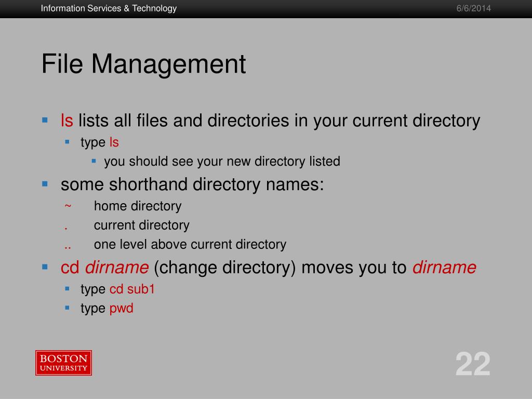This screenshot has width=532, height=399.
Task: Click the small bullet beside 'type pwd'
Action: click(x=67, y=308)
